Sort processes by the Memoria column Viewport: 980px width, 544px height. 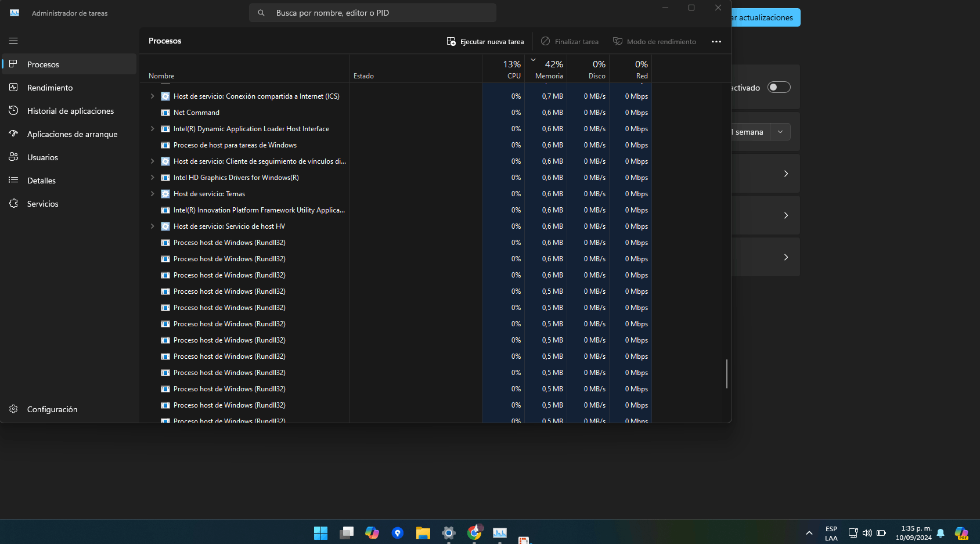(548, 69)
